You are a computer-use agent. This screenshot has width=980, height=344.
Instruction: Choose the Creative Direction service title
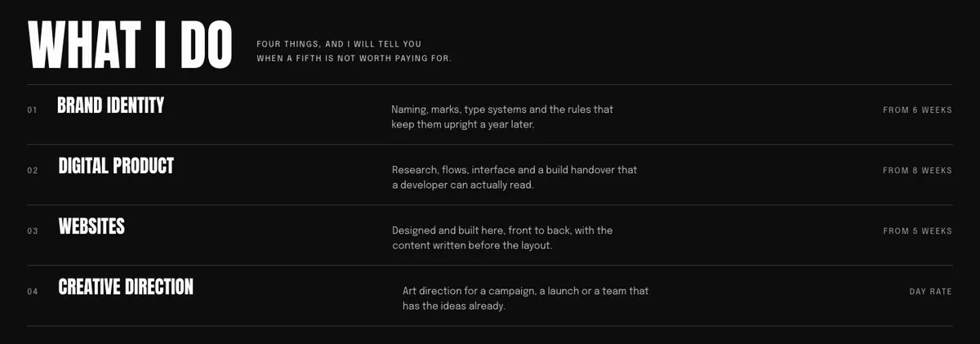tap(126, 287)
